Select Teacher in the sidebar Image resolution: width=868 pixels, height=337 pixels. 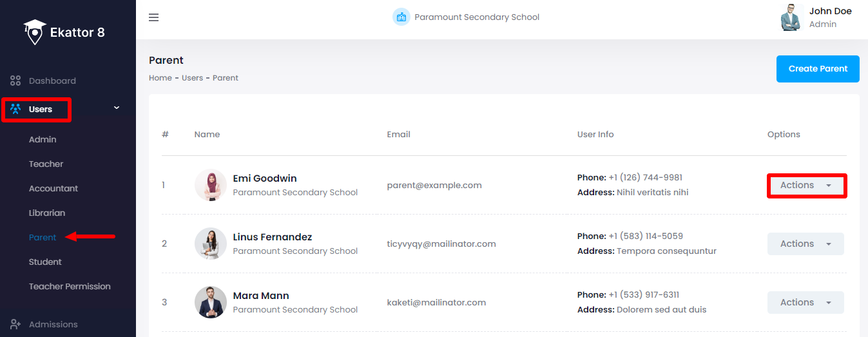tap(46, 164)
